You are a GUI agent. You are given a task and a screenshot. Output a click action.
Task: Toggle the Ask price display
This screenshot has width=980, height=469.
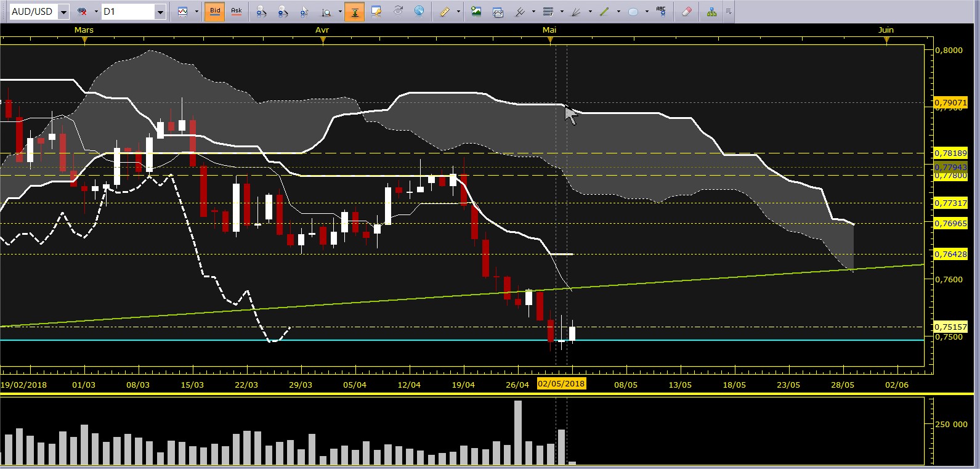coord(236,11)
